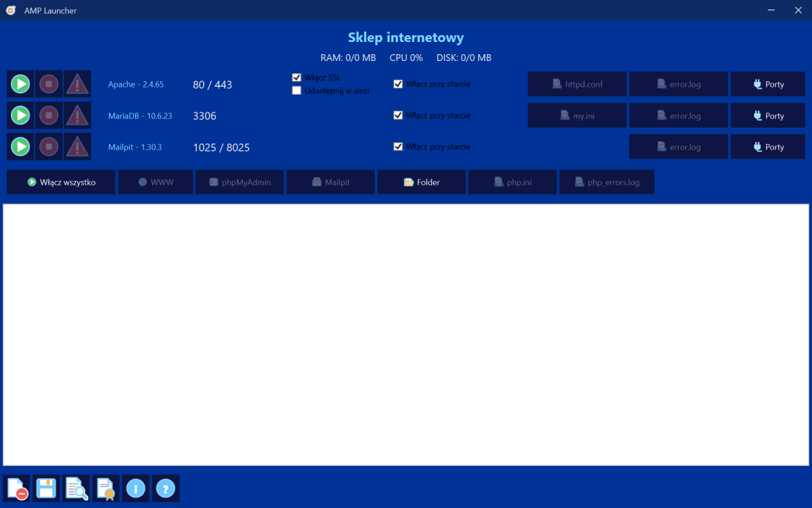This screenshot has width=812, height=508.
Task: Open php_errors.log button
Action: point(607,182)
